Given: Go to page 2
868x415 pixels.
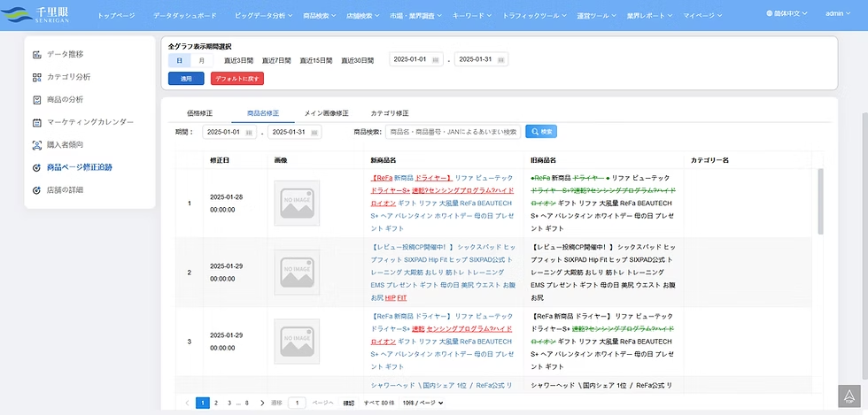Looking at the screenshot, I should click(216, 403).
